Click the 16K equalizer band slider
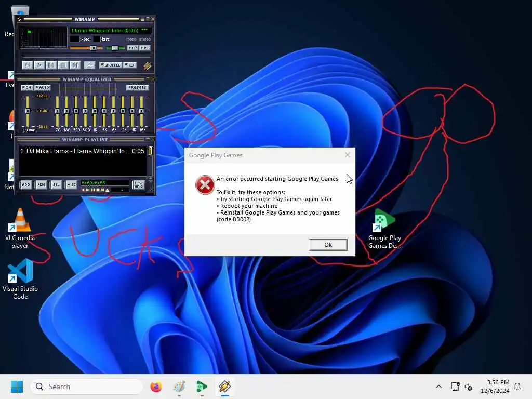Image resolution: width=532 pixels, height=399 pixels. tap(141, 111)
